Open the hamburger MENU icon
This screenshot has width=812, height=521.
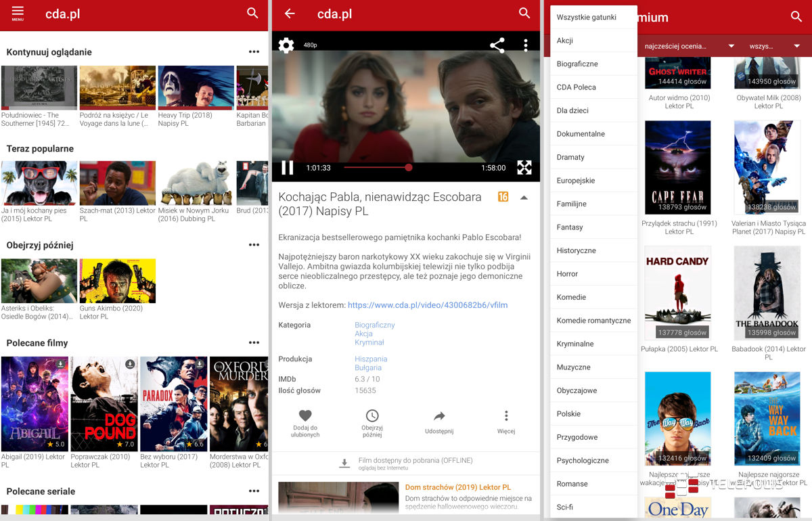coord(18,14)
